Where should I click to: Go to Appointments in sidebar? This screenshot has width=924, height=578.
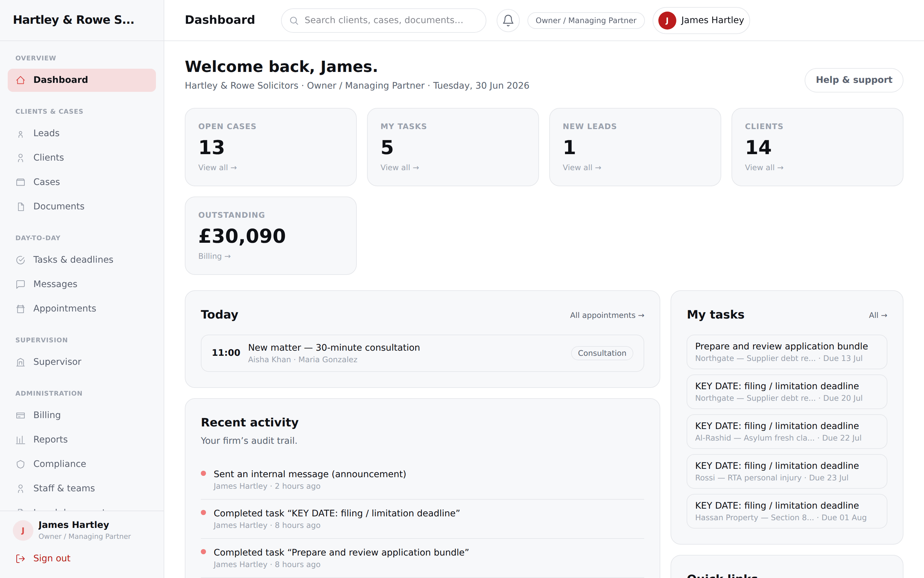point(82,309)
